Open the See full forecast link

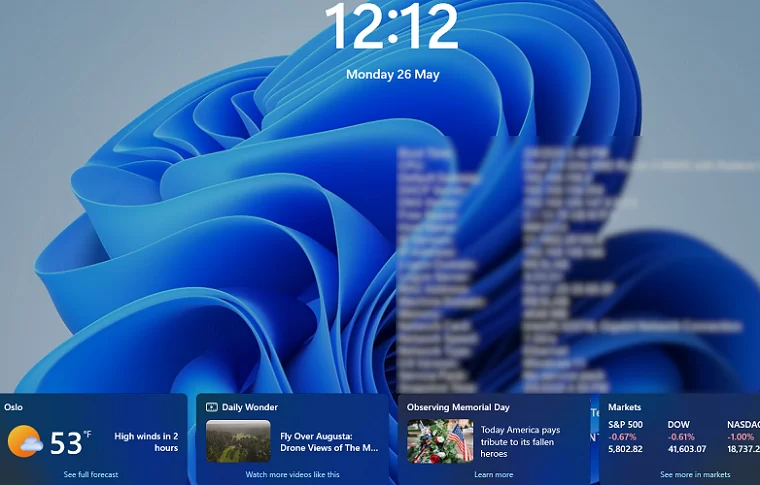(91, 474)
